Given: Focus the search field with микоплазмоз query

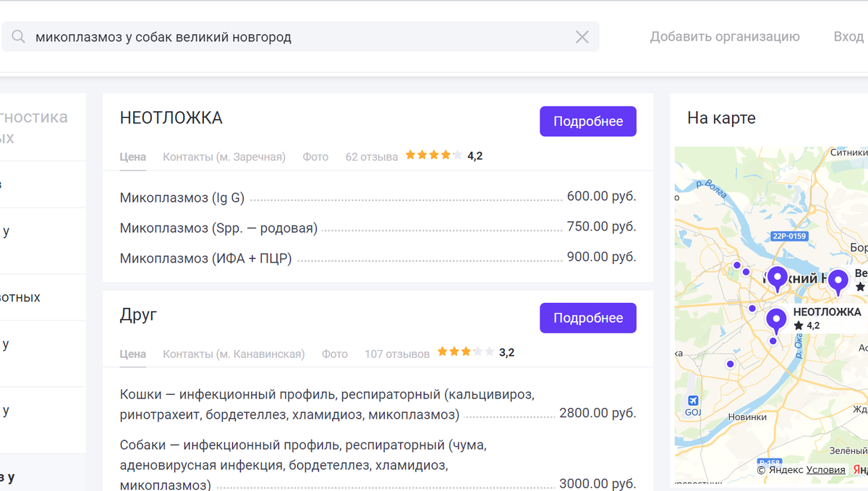Looking at the screenshot, I should [300, 36].
